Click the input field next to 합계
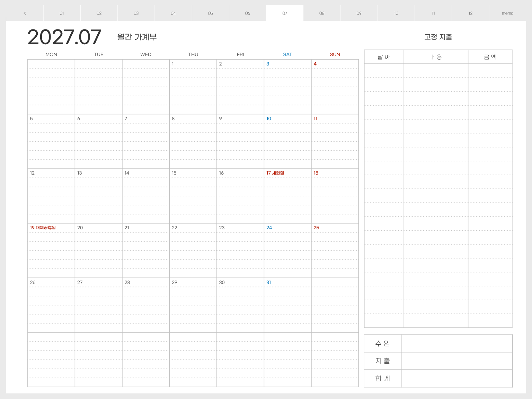This screenshot has height=399, width=532. (457, 379)
